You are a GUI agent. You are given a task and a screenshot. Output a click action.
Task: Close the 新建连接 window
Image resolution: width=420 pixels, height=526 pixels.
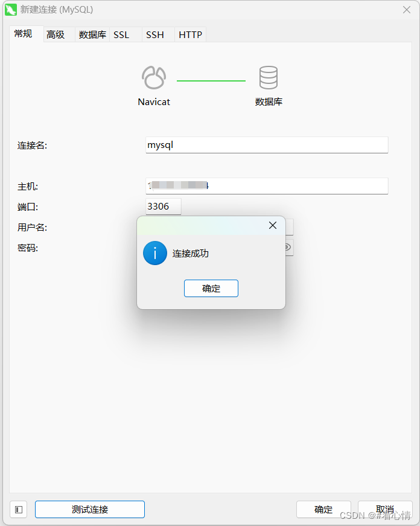pos(407,10)
